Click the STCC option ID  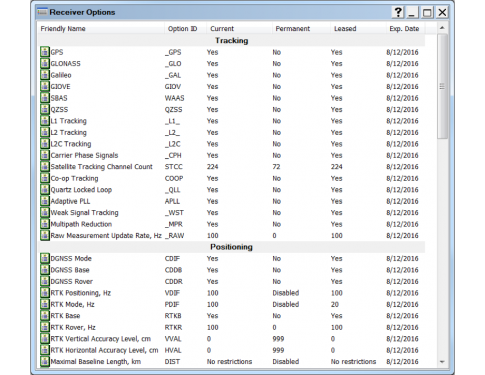174,167
